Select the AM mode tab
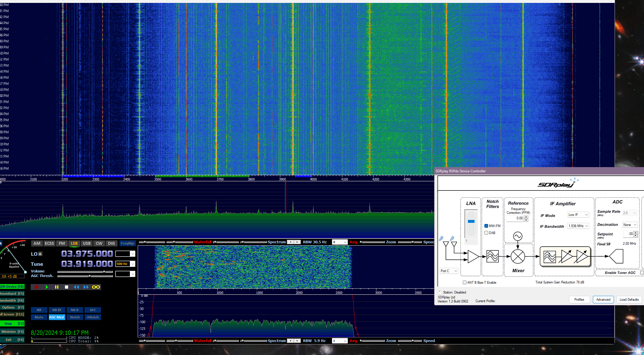 point(37,243)
